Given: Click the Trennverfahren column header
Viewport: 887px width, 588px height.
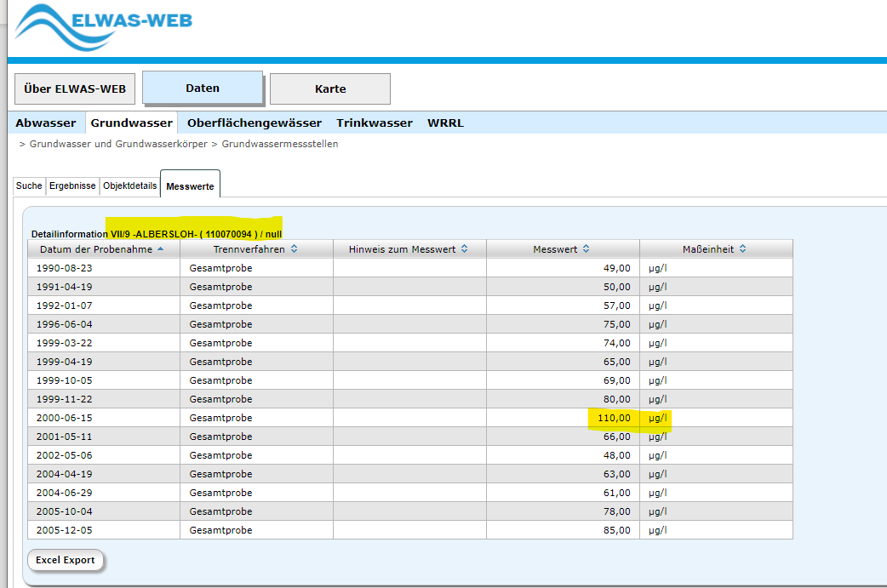Looking at the screenshot, I should click(x=257, y=248).
